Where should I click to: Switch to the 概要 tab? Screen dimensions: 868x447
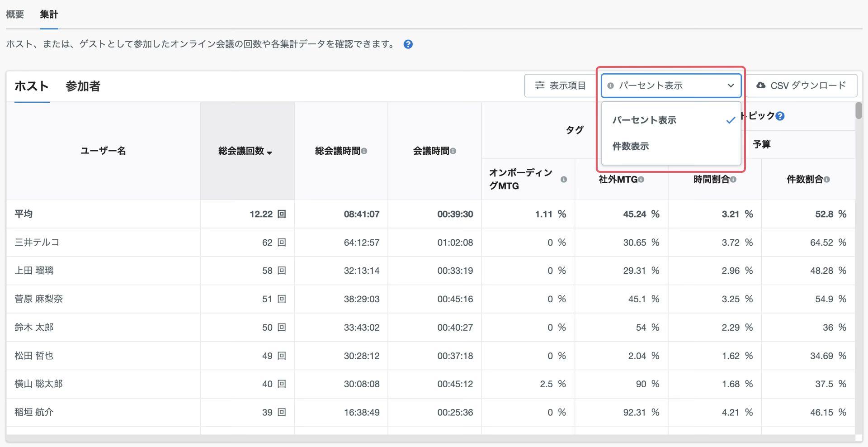15,14
